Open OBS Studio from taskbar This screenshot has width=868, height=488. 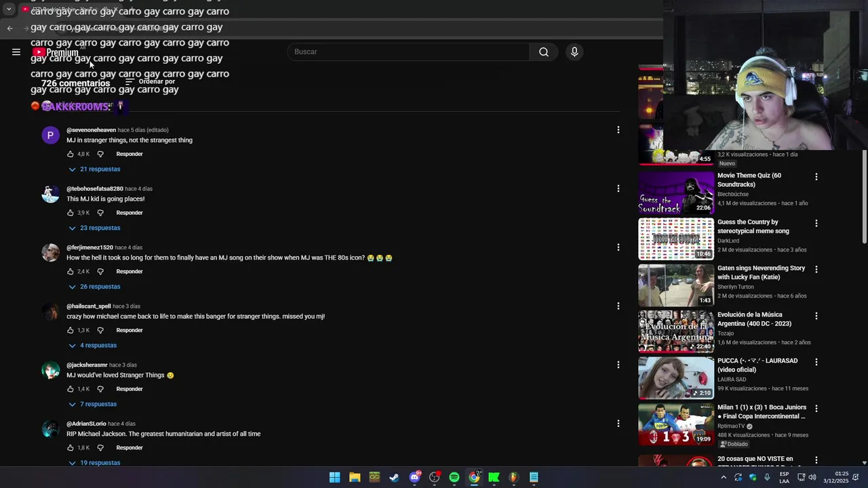435,477
